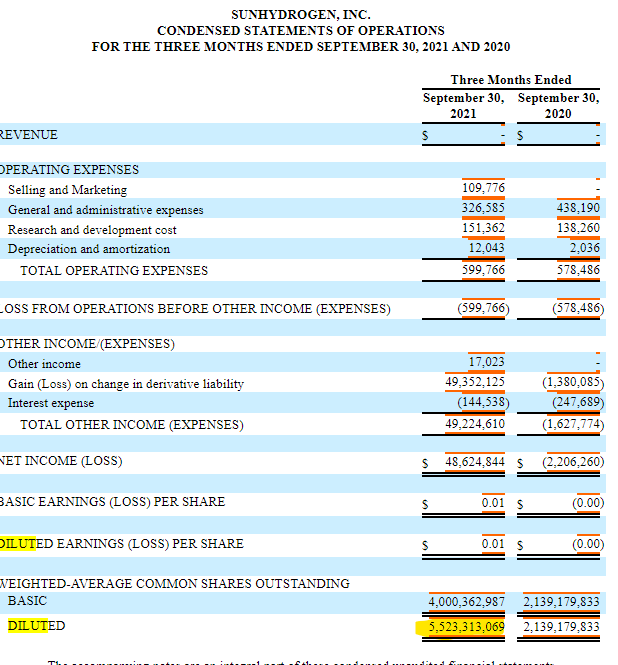Image resolution: width=618 pixels, height=665 pixels.
Task: Click the Three Months Ended column header
Action: click(x=511, y=80)
